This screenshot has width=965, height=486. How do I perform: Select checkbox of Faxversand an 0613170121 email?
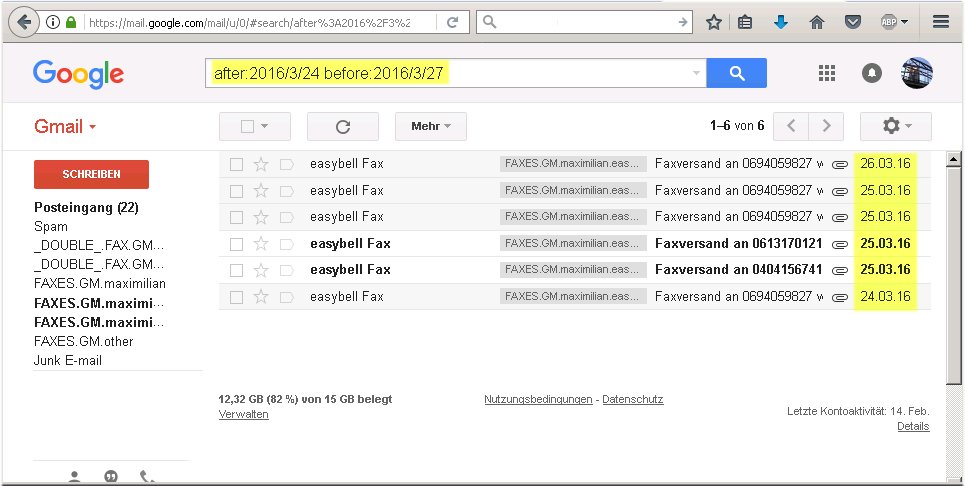coord(236,244)
